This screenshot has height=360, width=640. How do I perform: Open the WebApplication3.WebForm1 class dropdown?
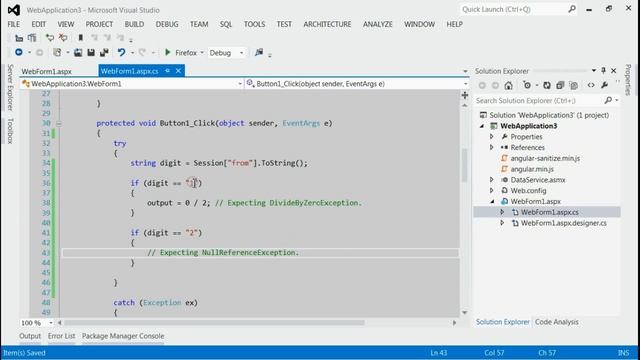240,84
